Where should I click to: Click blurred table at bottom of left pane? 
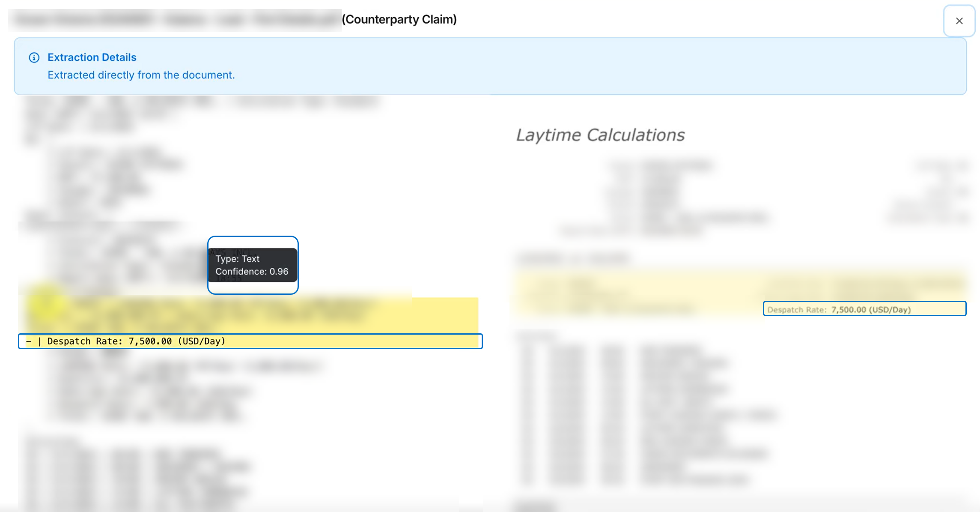tap(137, 476)
